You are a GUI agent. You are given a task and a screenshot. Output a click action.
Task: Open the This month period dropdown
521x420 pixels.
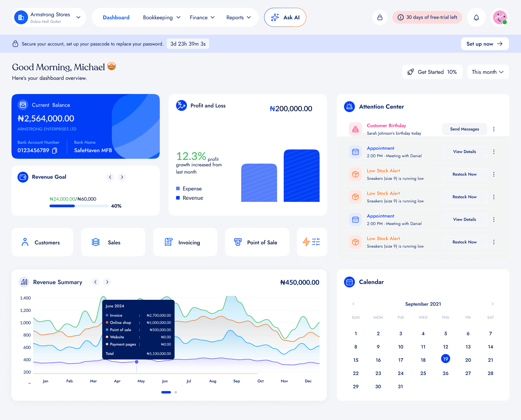(x=488, y=72)
